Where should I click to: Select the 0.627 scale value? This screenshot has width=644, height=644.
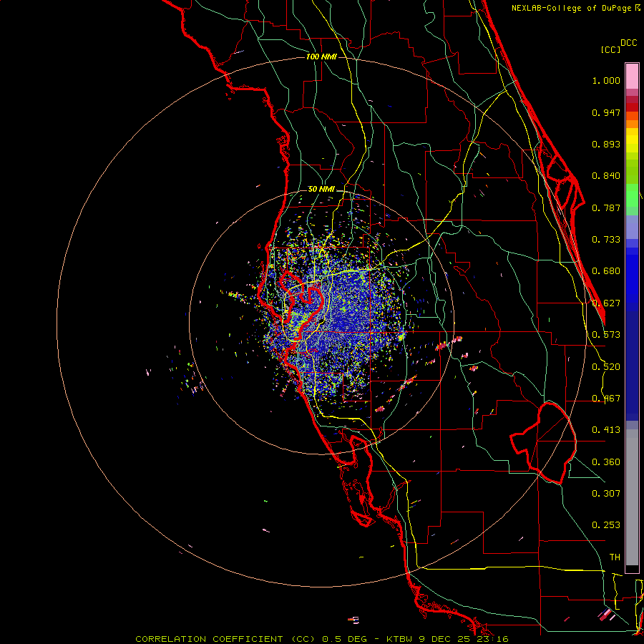(x=606, y=303)
